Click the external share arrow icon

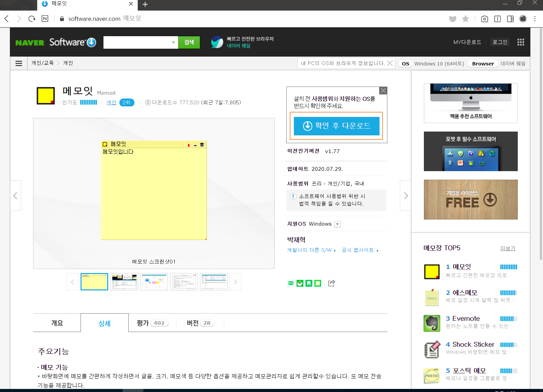coord(331,283)
